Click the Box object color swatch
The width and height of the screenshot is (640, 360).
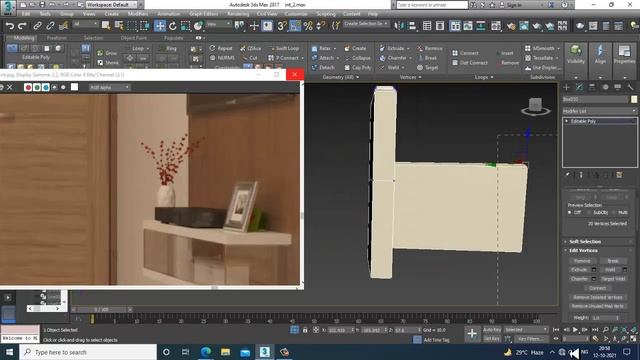coord(634,99)
